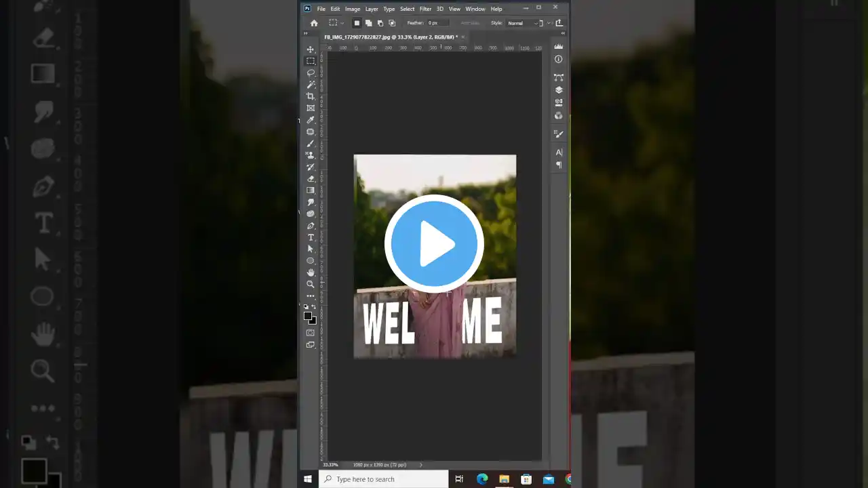Open the Select menu
Screen dimensions: 868x488
[x=407, y=9]
